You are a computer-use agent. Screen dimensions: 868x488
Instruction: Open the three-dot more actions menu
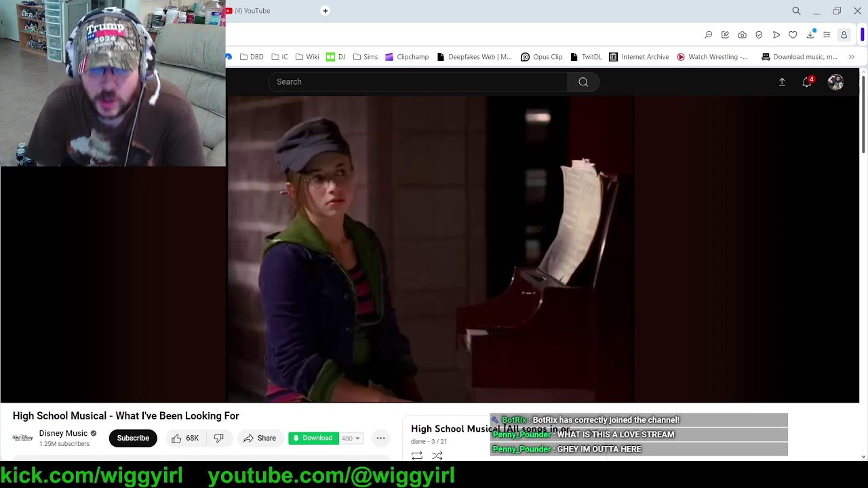(x=380, y=439)
